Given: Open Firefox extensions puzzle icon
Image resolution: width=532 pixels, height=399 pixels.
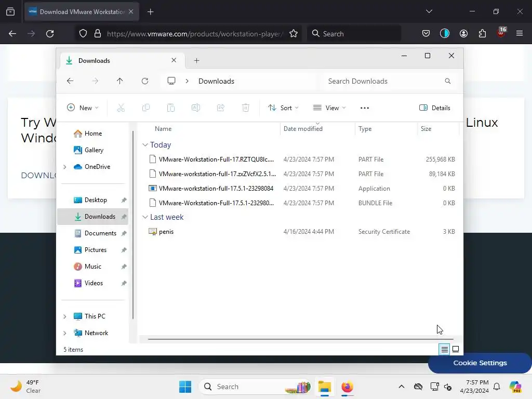Looking at the screenshot, I should pyautogui.click(x=482, y=33).
